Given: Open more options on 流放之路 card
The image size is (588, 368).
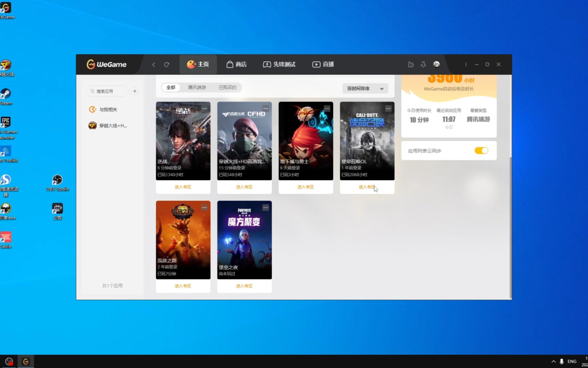Looking at the screenshot, I should 204,208.
